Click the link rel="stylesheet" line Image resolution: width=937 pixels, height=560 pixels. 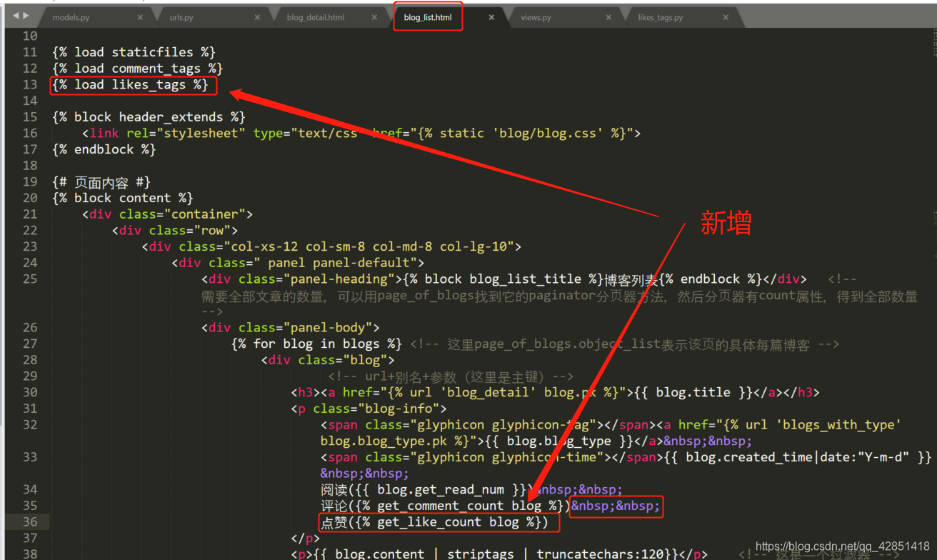361,134
